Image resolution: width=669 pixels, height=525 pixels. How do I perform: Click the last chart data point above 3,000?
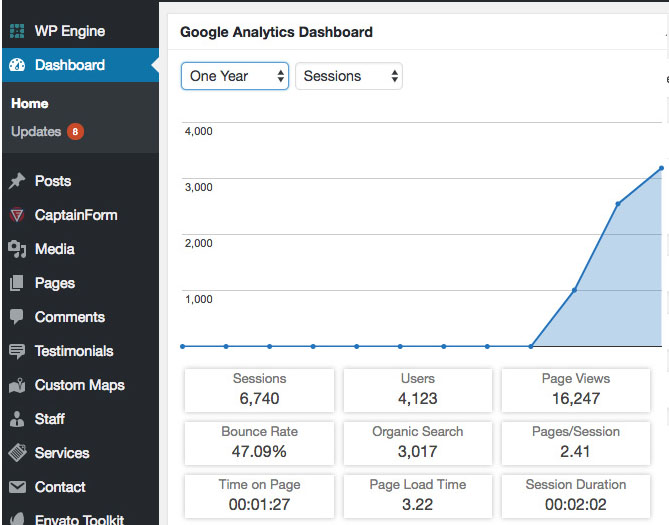[661, 168]
